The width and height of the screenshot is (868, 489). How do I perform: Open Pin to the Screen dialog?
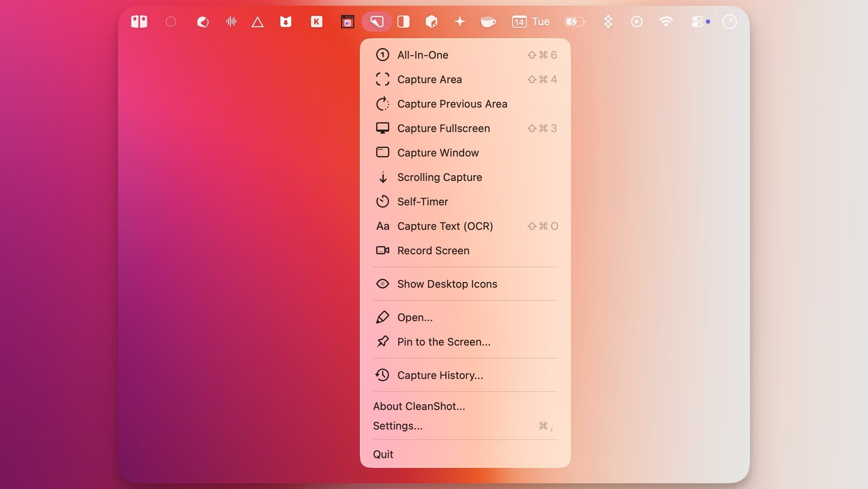443,342
